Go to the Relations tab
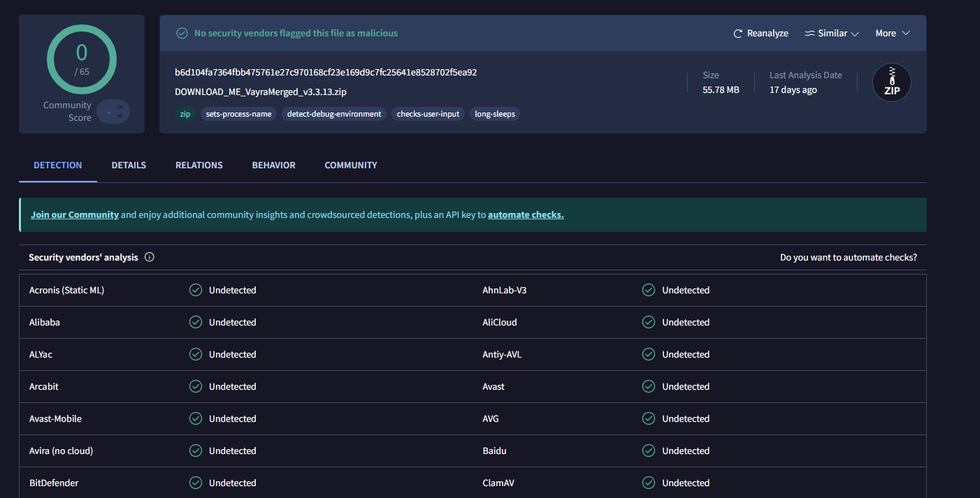980x498 pixels. 199,166
